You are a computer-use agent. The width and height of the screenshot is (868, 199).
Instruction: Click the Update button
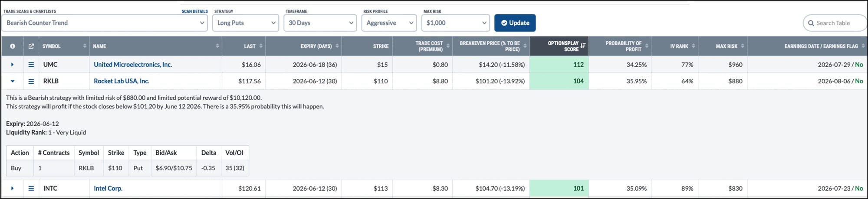tap(515, 23)
